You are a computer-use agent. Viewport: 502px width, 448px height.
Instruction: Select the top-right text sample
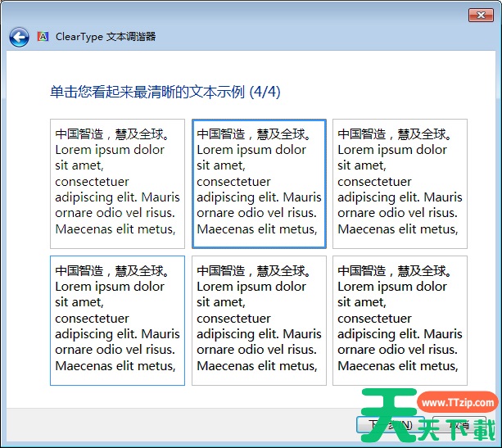point(400,183)
